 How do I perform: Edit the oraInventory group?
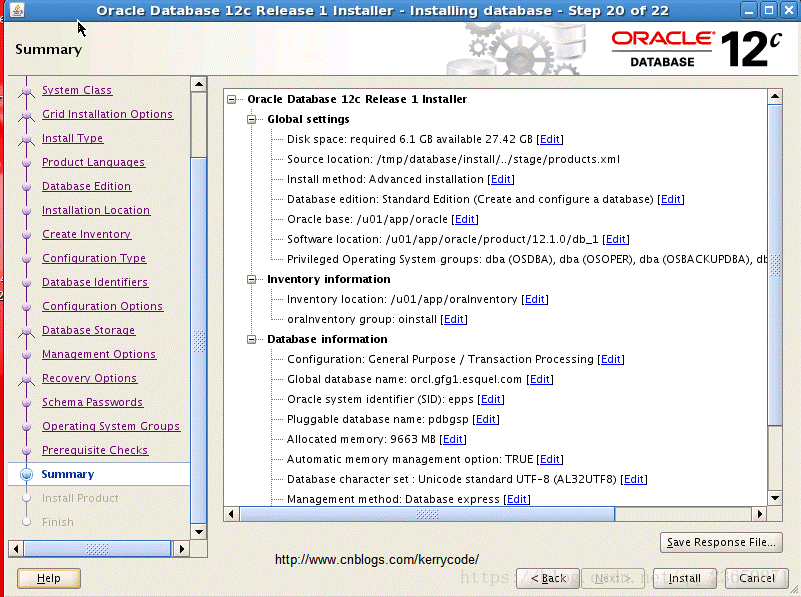click(454, 319)
